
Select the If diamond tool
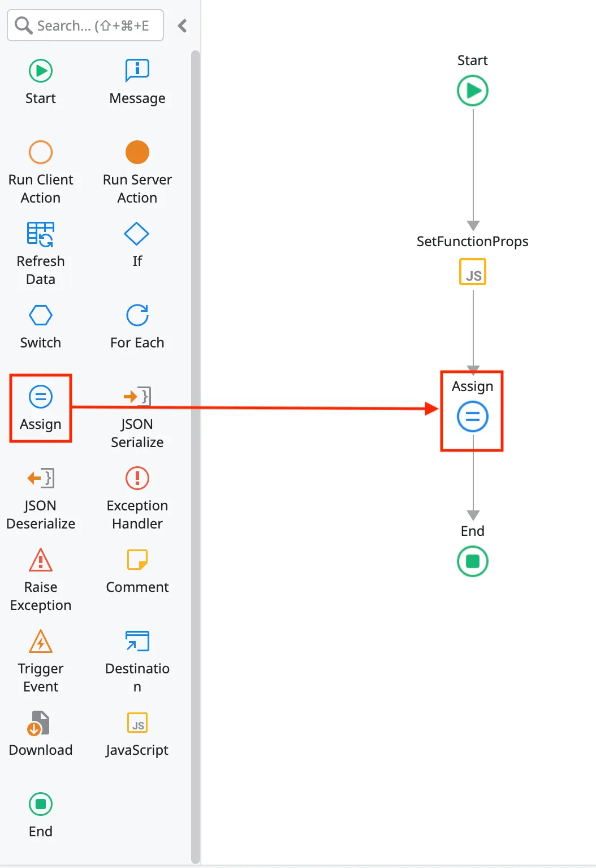137,234
